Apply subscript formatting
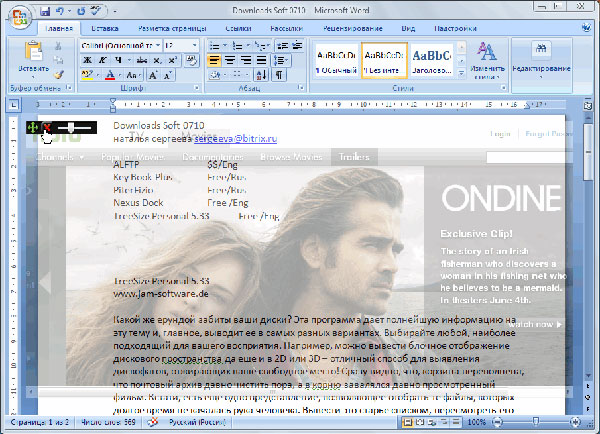 tap(157, 60)
